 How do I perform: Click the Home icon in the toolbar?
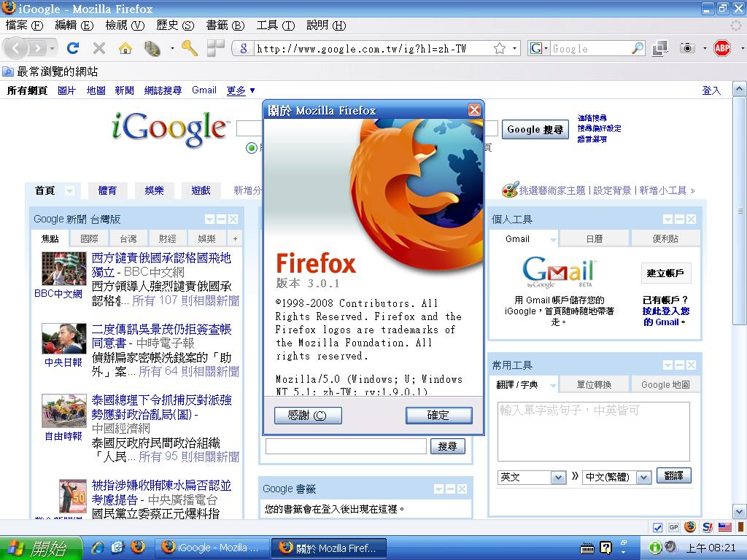click(125, 48)
